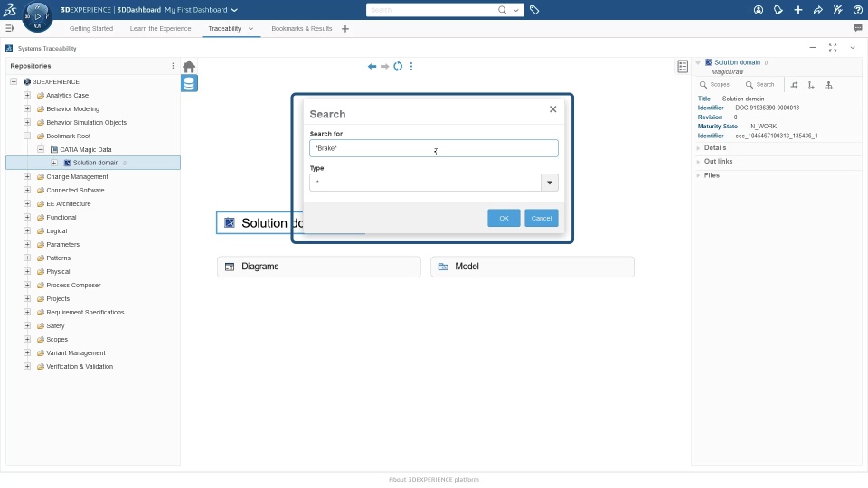Viewport: 868px width, 488px height.
Task: Navigate back with the left arrow
Action: (x=372, y=66)
